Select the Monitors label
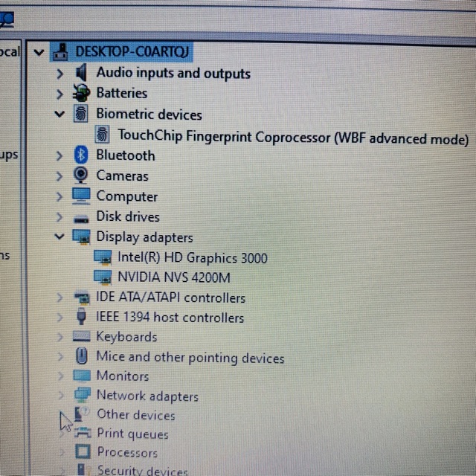This screenshot has height=476, width=476. [123, 376]
